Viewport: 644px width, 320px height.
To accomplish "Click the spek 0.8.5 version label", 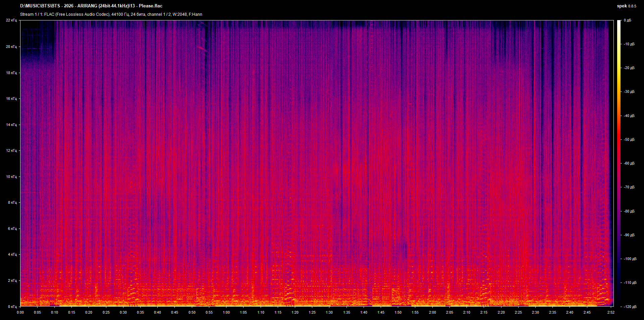I will (x=626, y=6).
